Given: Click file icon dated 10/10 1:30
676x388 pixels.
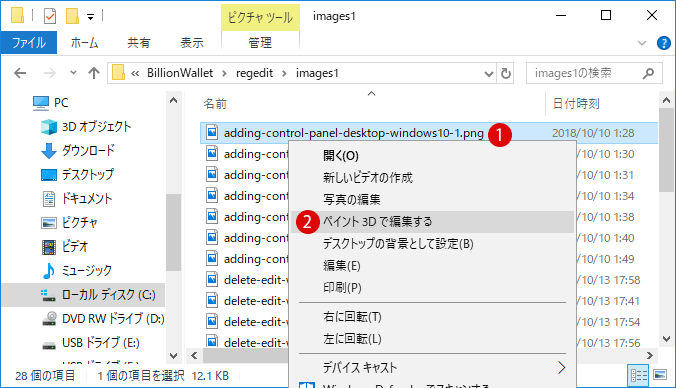Looking at the screenshot, I should click(212, 153).
